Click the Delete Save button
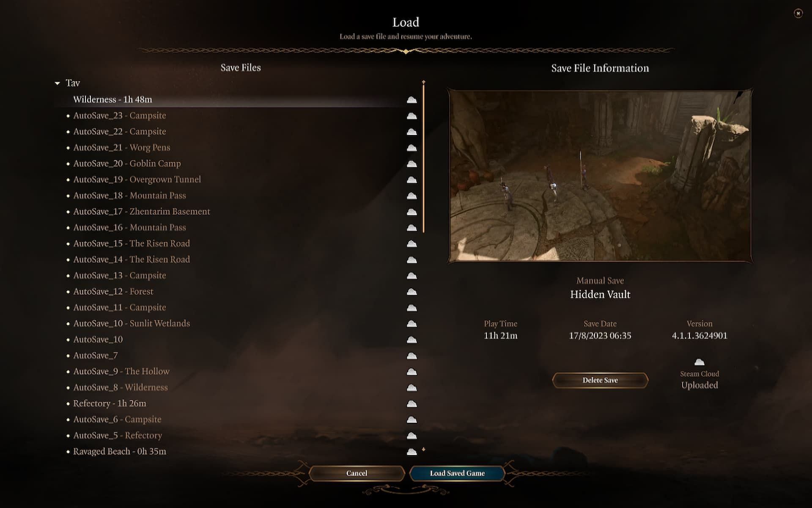Screen dimensions: 812x508 [600, 380]
